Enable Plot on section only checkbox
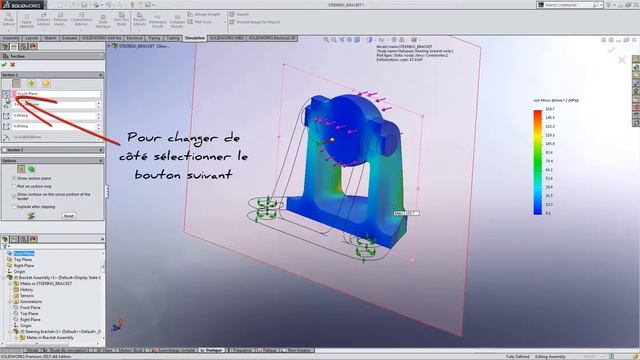This screenshot has height=360, width=640. 14,186
